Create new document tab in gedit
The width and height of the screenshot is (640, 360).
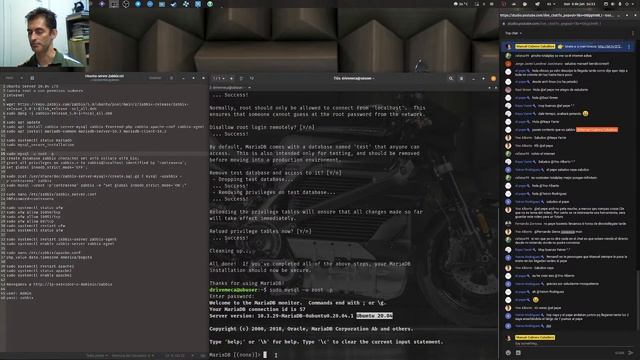tap(32, 78)
